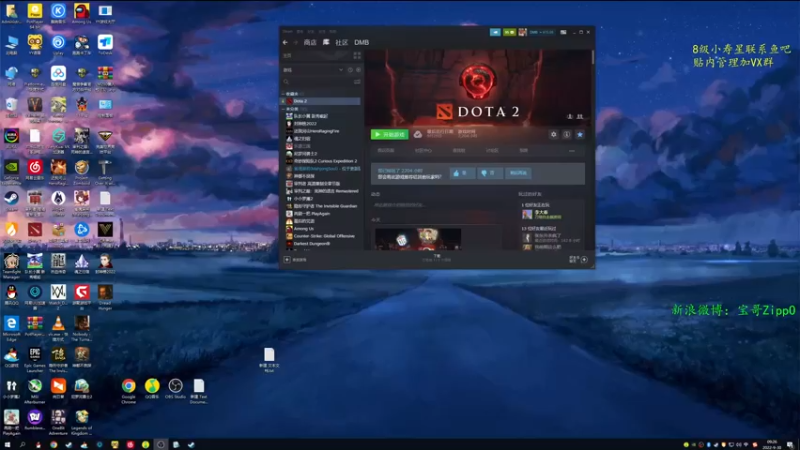The image size is (800, 450).
Task: Open the DMB profile tab in Steam
Action: click(x=361, y=42)
